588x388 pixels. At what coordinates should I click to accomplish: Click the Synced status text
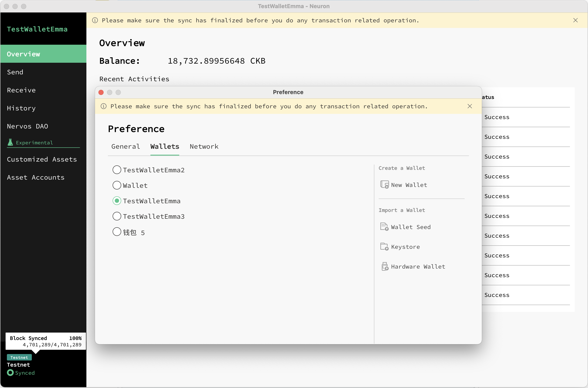click(25, 373)
